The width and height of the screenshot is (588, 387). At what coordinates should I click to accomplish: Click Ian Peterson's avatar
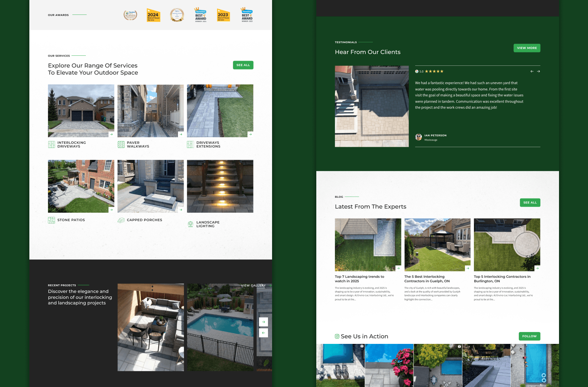pyautogui.click(x=419, y=137)
